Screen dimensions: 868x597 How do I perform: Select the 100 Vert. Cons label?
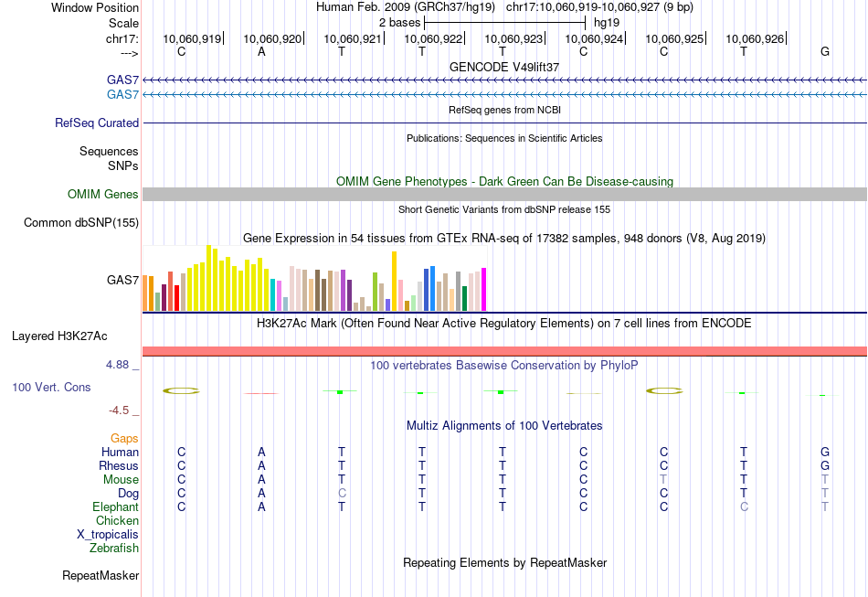(51, 387)
